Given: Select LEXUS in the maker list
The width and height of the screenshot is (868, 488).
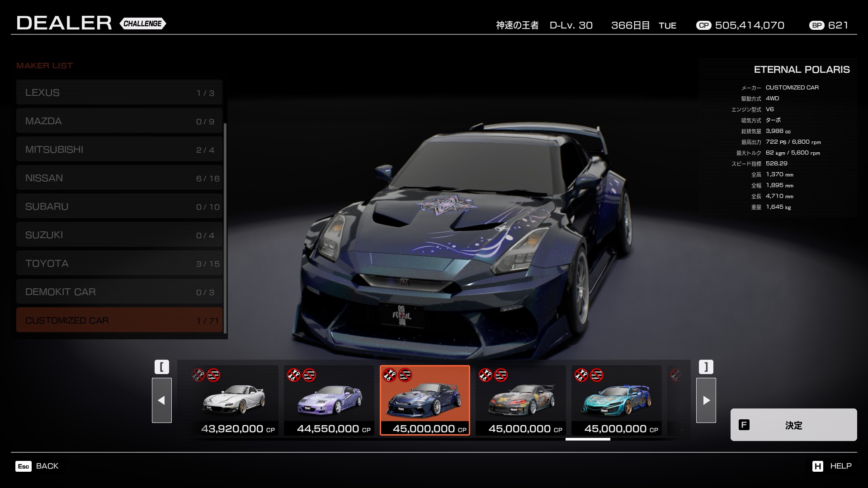Looking at the screenshot, I should (119, 93).
